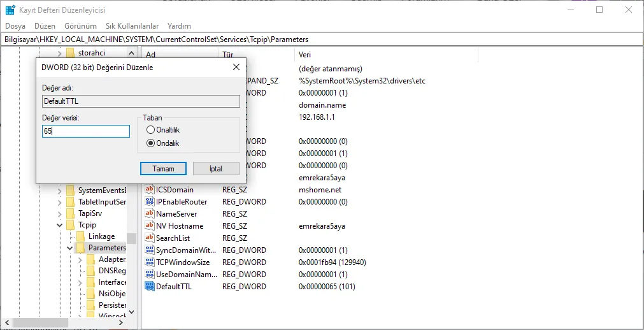This screenshot has height=330, width=644.
Task: Click the Parameters folder icon in tree
Action: point(81,248)
